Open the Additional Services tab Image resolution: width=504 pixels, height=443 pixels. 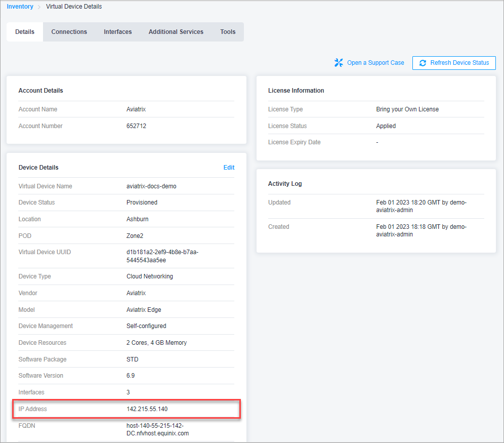[176, 32]
